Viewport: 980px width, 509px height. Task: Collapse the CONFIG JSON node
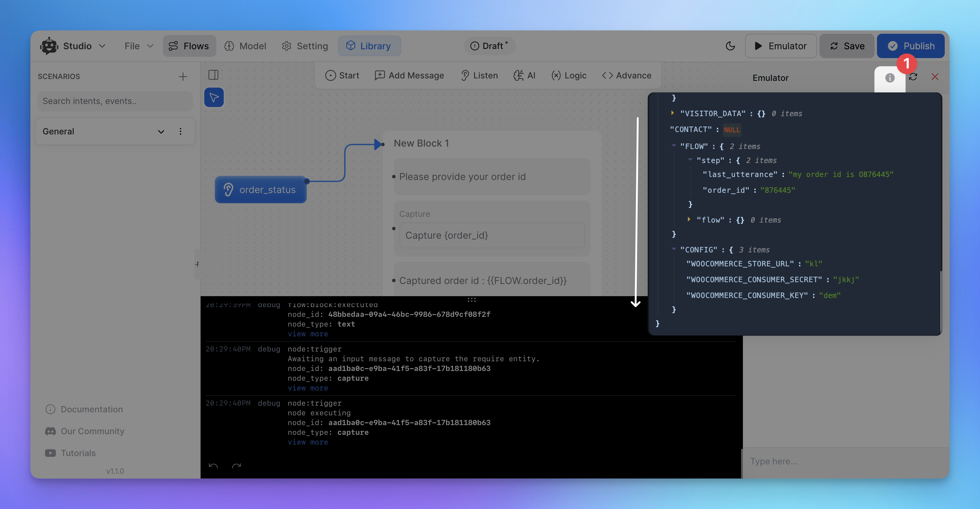pos(674,249)
